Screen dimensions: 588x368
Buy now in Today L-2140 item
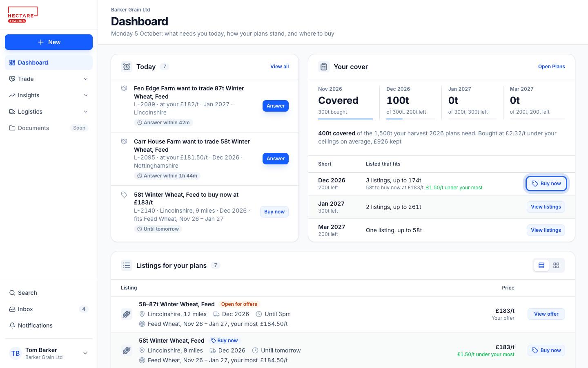click(x=274, y=212)
